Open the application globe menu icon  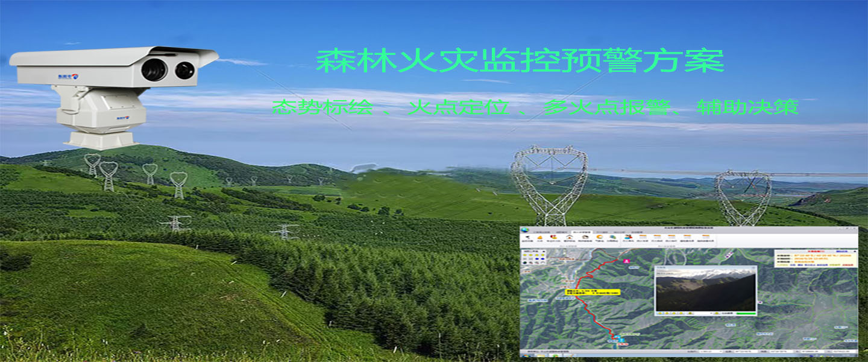coord(524,229)
